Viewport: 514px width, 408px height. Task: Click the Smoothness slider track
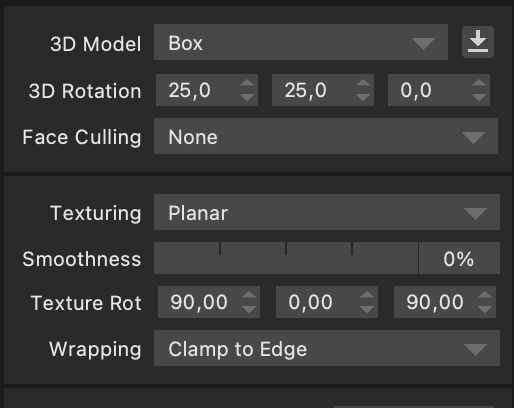286,258
